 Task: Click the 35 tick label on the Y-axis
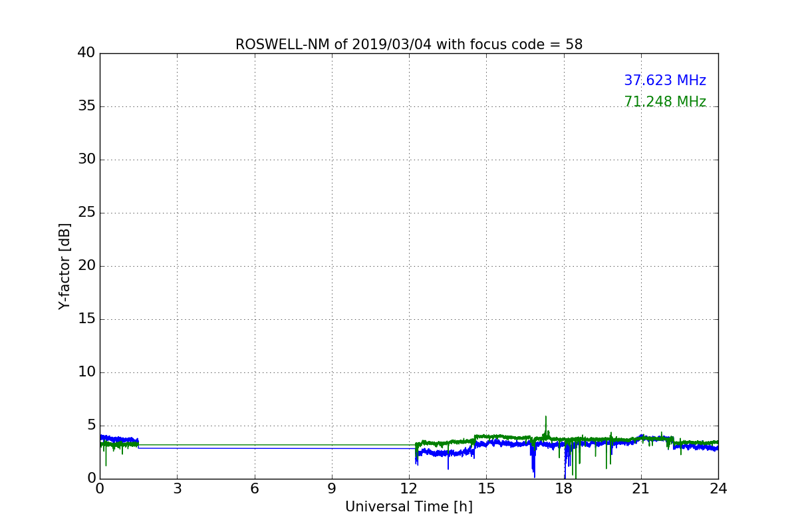point(86,106)
